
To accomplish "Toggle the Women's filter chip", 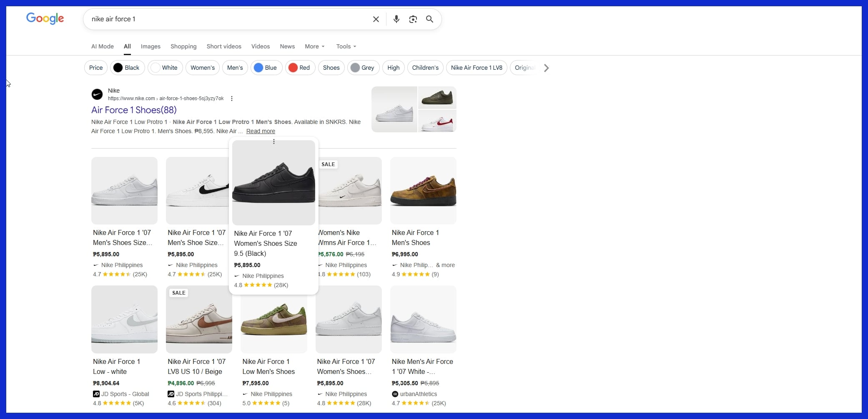I will click(202, 68).
